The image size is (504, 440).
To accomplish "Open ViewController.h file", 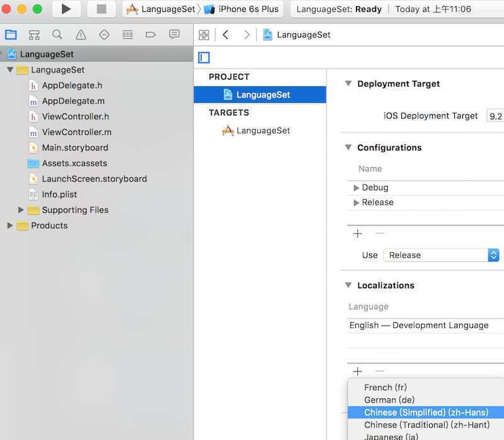I will (x=76, y=117).
